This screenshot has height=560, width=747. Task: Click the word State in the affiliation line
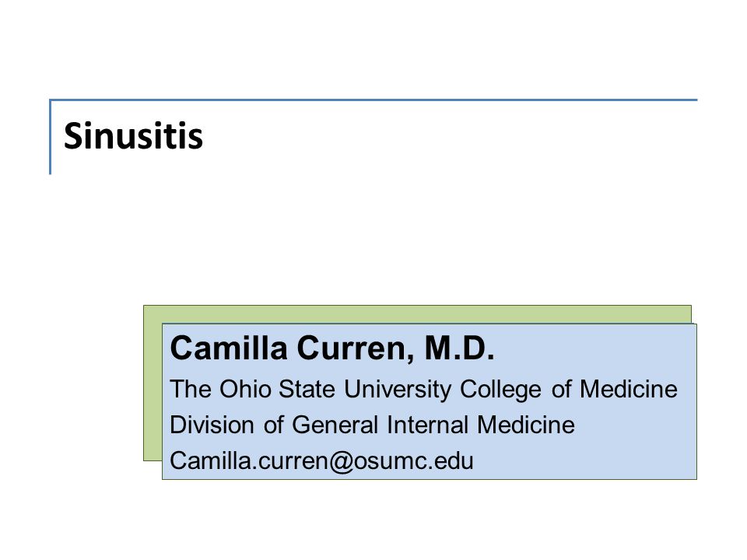[x=307, y=389]
